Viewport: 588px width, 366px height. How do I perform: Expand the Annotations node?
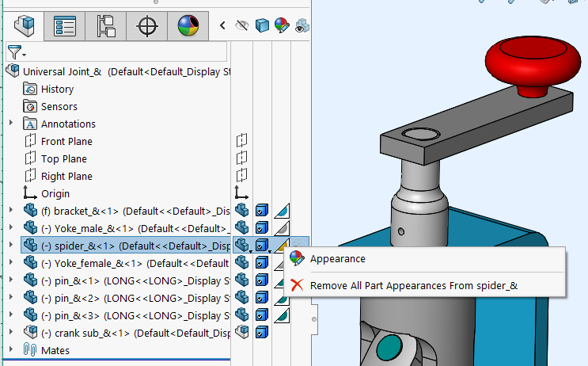coord(11,123)
